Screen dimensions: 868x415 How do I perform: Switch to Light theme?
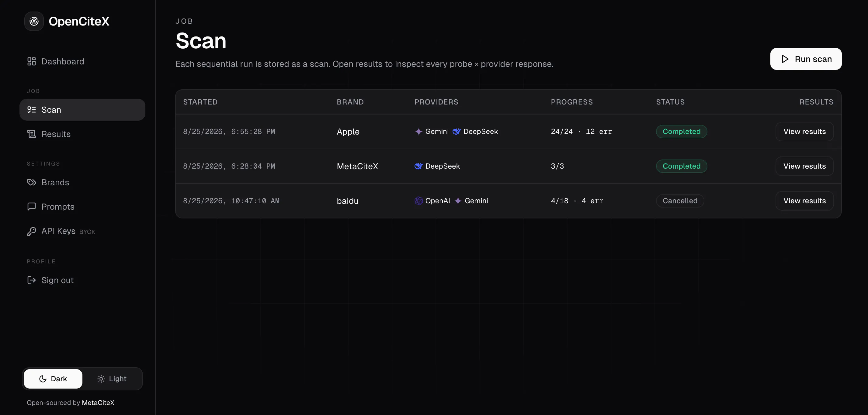(x=112, y=379)
